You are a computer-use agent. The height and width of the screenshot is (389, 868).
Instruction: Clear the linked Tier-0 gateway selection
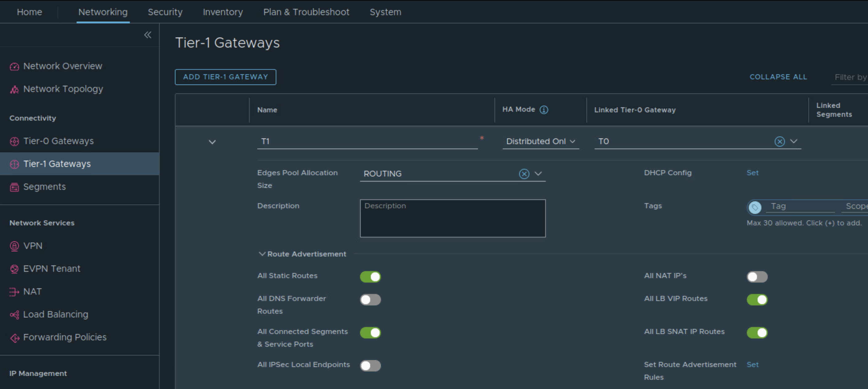coord(779,141)
